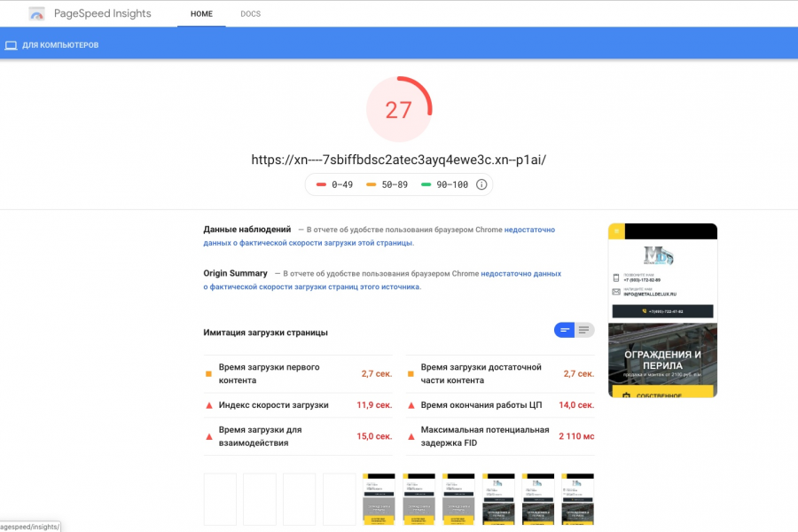Image resolution: width=798 pixels, height=532 pixels.
Task: Click dark phone number button in preview
Action: point(662,311)
